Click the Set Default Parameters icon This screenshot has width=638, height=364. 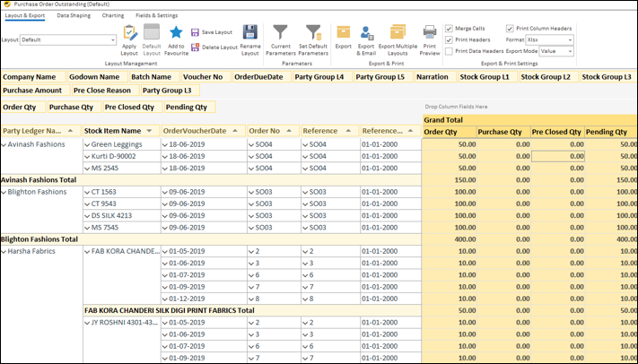[312, 33]
